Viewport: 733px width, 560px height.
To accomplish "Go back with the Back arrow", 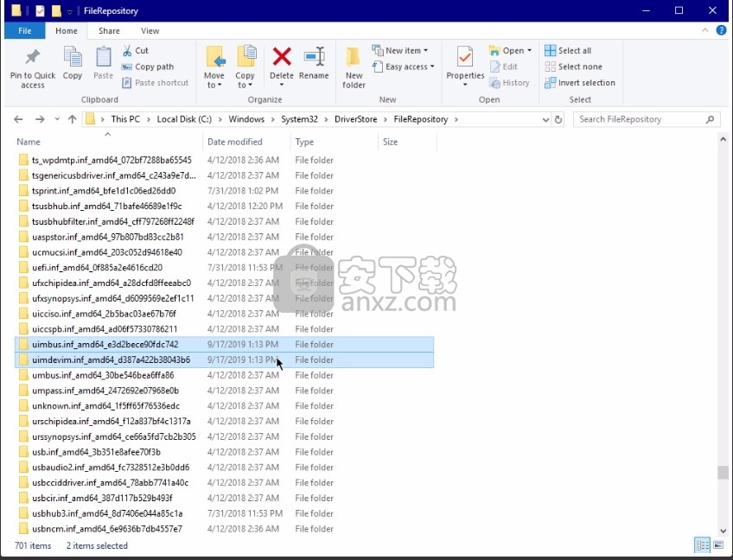I will click(x=18, y=119).
